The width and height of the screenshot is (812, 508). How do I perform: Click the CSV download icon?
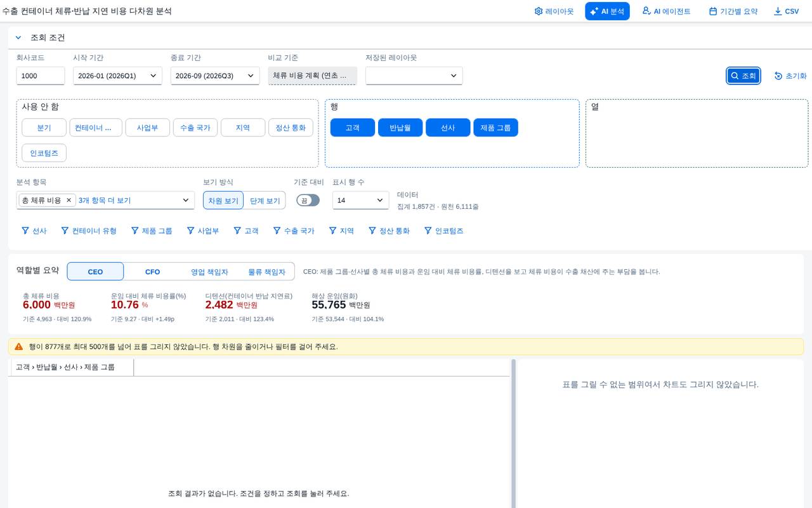[x=778, y=11]
